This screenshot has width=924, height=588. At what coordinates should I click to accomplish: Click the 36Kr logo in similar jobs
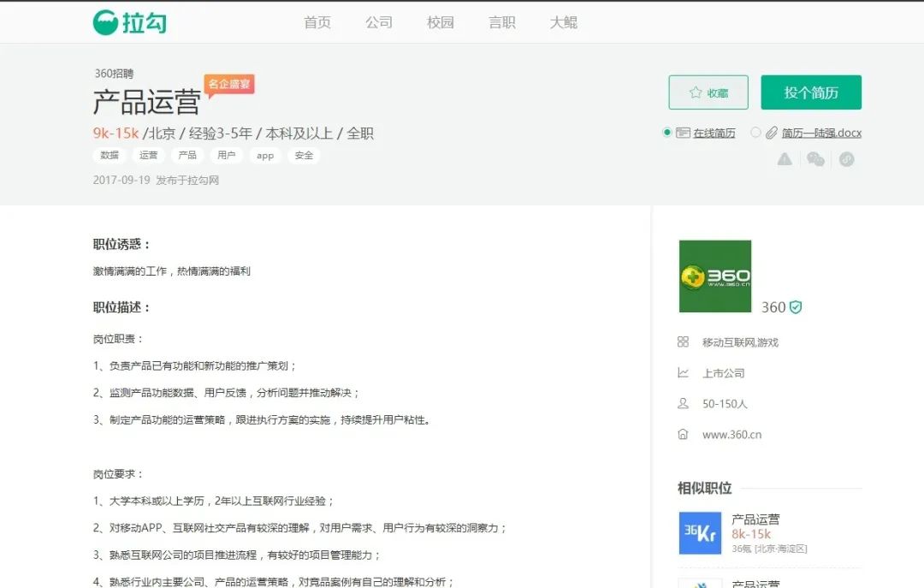[x=700, y=533]
